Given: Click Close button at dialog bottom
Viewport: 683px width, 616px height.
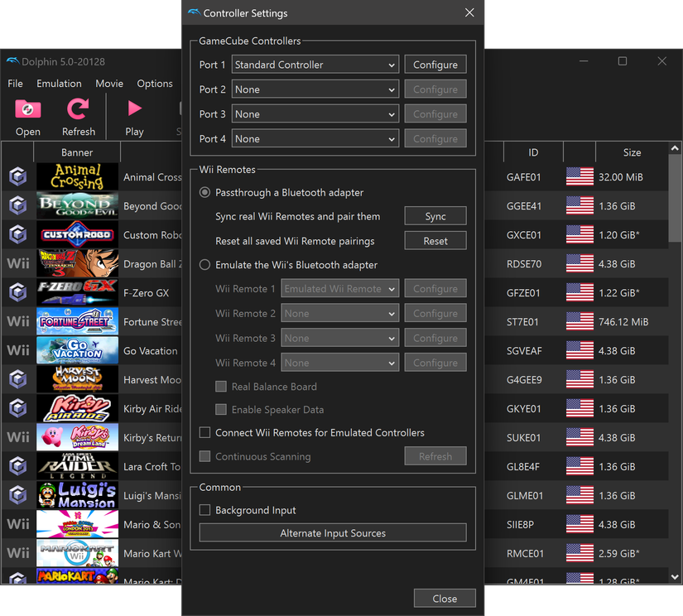Looking at the screenshot, I should [445, 599].
